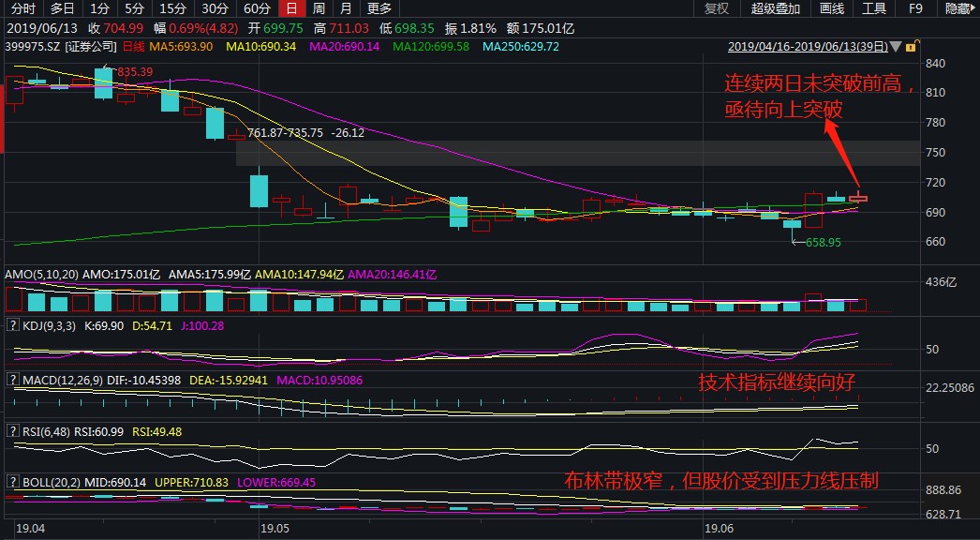
Task: Click the 750 price axis label
Action: click(x=936, y=152)
